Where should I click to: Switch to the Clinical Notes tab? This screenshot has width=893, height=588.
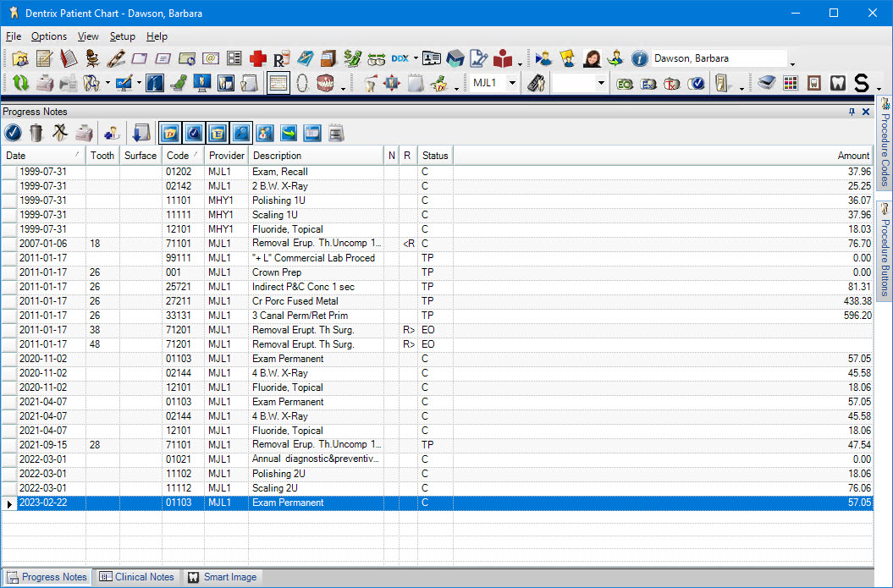(136, 577)
